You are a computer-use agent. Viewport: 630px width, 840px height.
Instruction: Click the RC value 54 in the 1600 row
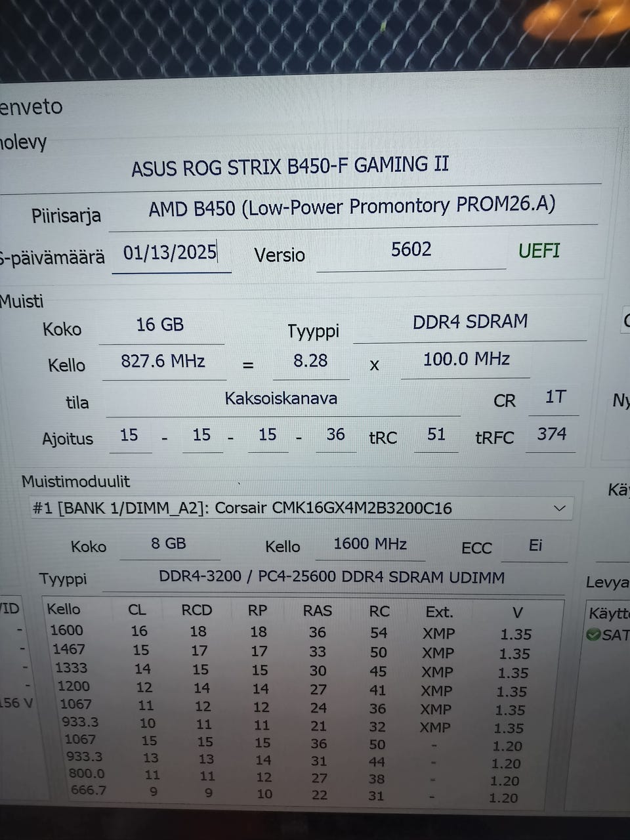coord(379,633)
